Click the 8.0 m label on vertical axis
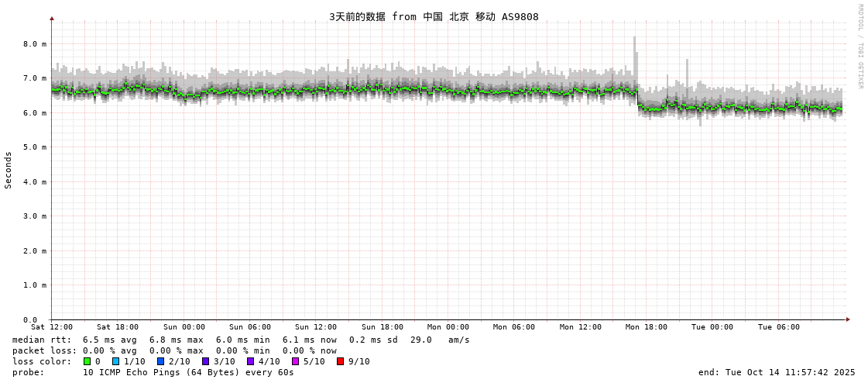Viewport: 868px width, 383px height. (x=35, y=44)
